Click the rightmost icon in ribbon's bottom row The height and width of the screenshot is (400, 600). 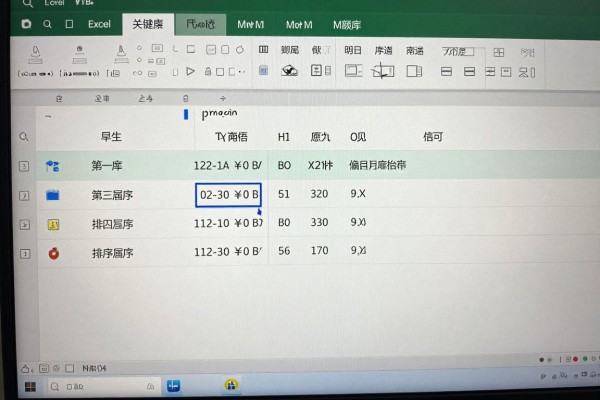(x=527, y=72)
